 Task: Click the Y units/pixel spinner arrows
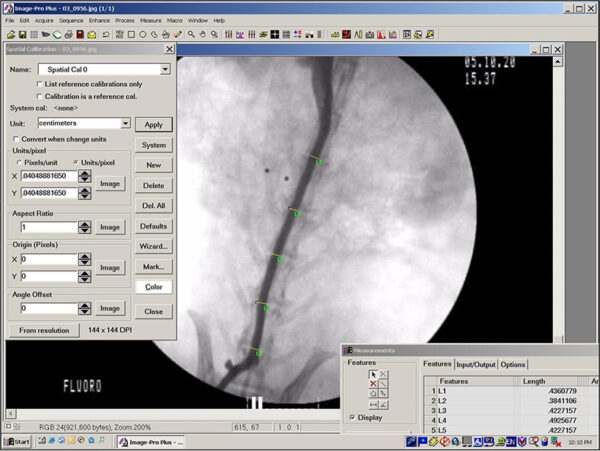(85, 193)
